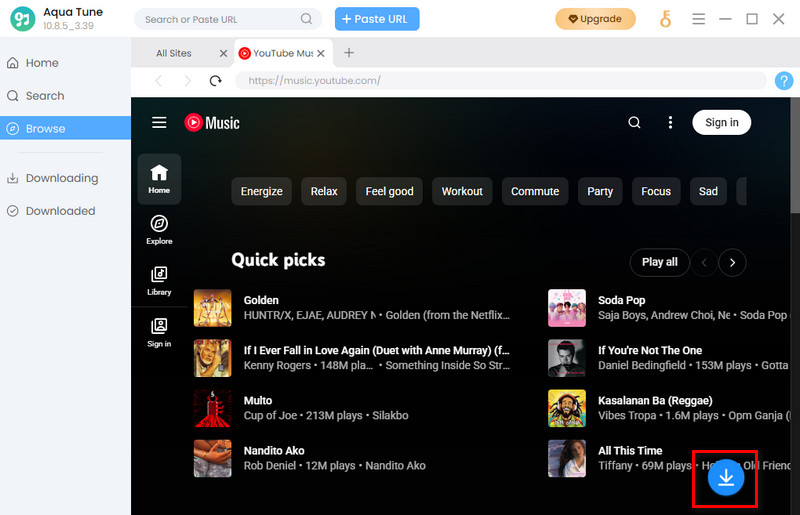The width and height of the screenshot is (800, 515).
Task: Click the Paste URL button
Action: click(x=377, y=19)
